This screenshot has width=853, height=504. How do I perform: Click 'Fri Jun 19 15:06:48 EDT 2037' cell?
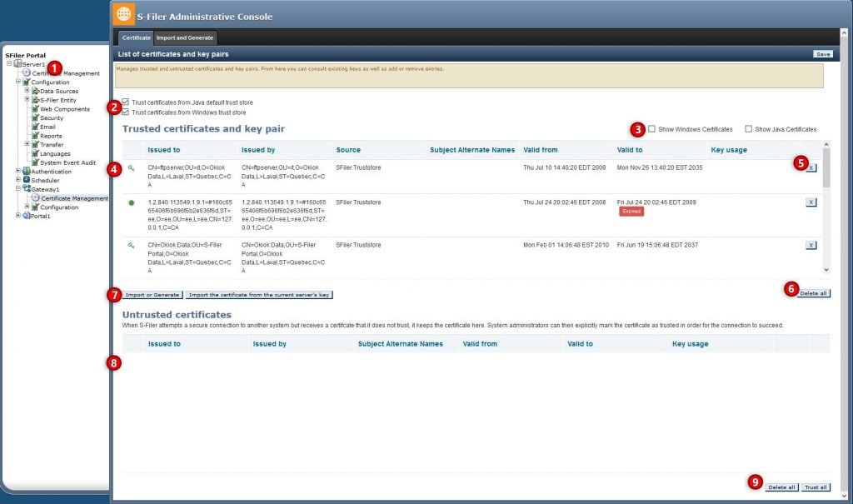[x=657, y=245]
